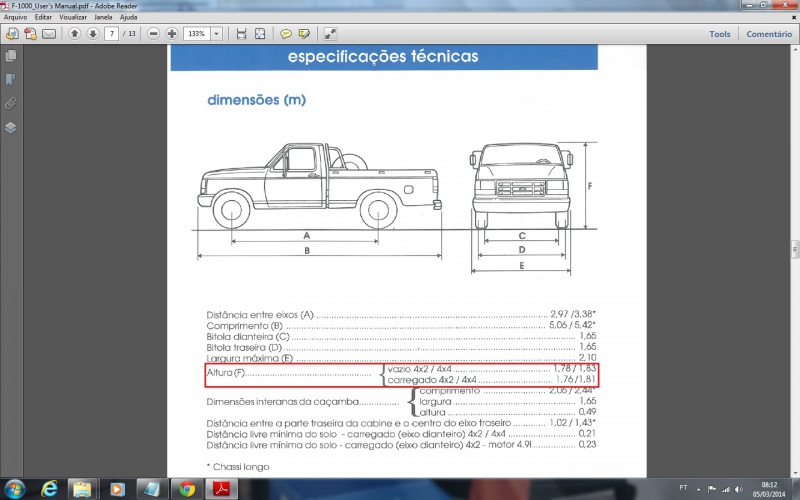Click the side-view pickup truck drawing
Viewport: 800px width, 500px height.
tap(319, 186)
